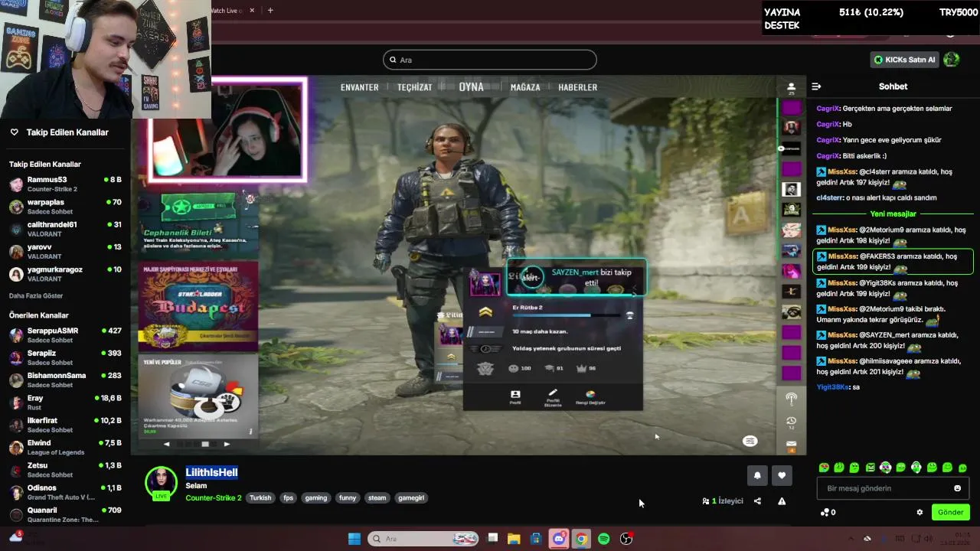Open the Eray recommended channel
The image size is (980, 551).
(65, 403)
